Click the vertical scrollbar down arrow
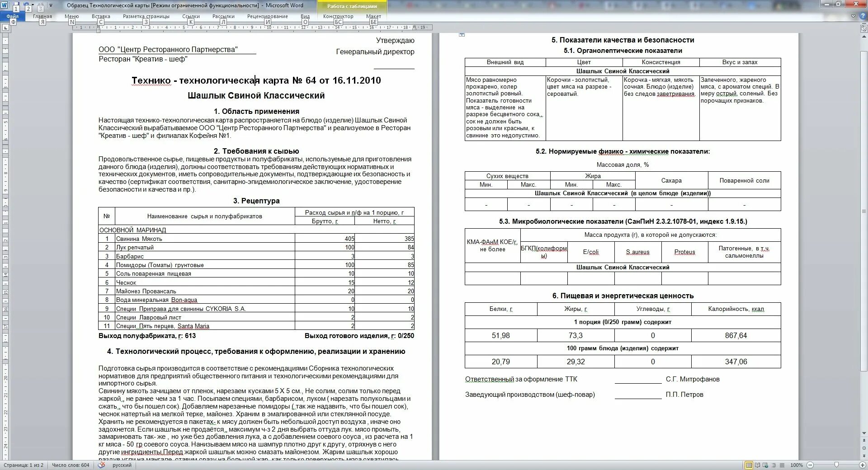This screenshot has width=868, height=470. pos(864,433)
